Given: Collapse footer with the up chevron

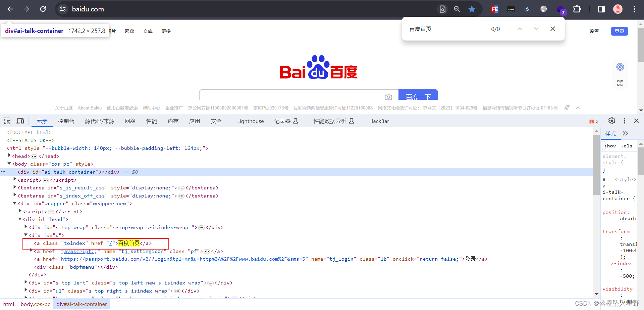Looking at the screenshot, I should (578, 107).
